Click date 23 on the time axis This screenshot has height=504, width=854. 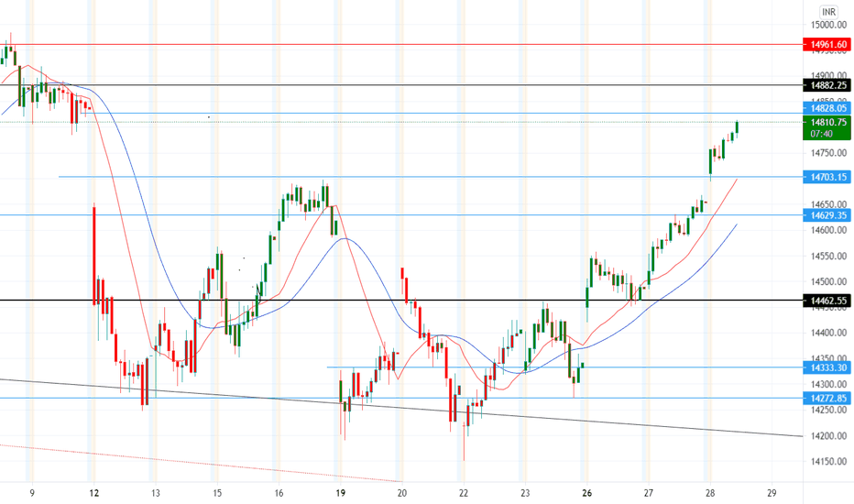pyautogui.click(x=525, y=493)
